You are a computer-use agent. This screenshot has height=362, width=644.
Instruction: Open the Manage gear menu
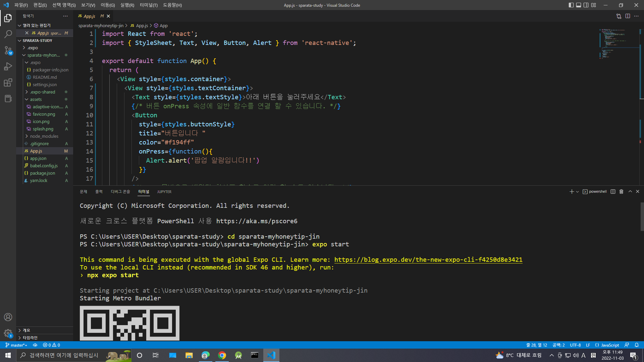[8, 333]
